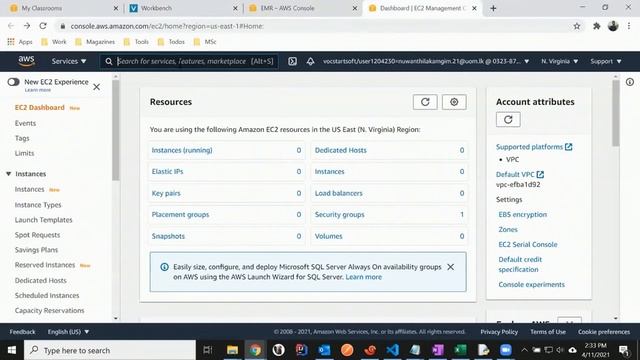
Task: Open EC2 Dashboard in sidebar
Action: tap(40, 107)
